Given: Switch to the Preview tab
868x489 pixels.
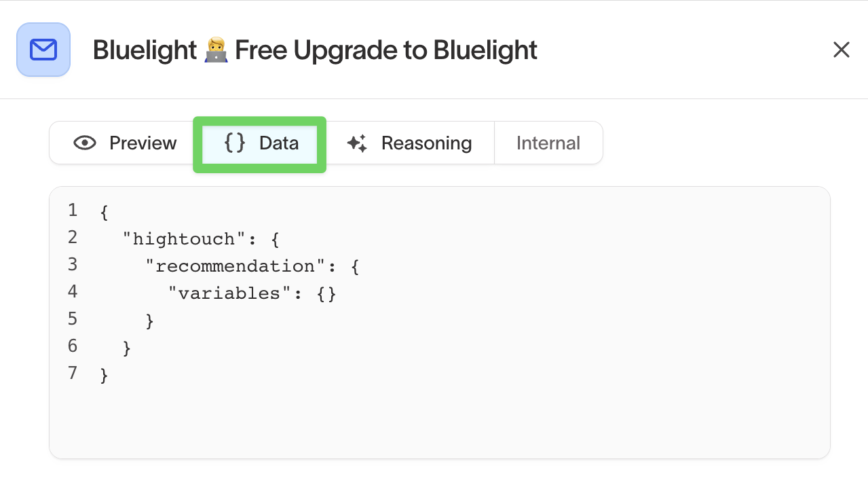Looking at the screenshot, I should coord(125,143).
